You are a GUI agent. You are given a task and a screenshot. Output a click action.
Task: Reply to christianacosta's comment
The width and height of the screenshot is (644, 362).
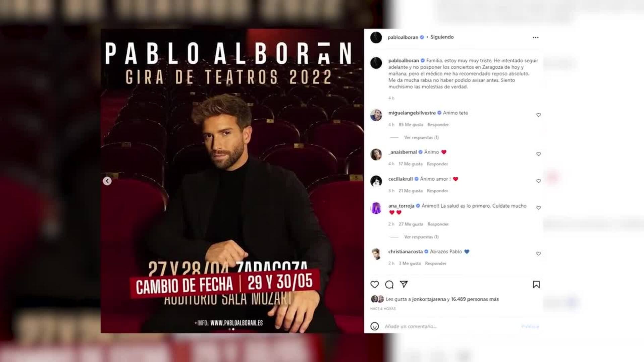pyautogui.click(x=435, y=263)
